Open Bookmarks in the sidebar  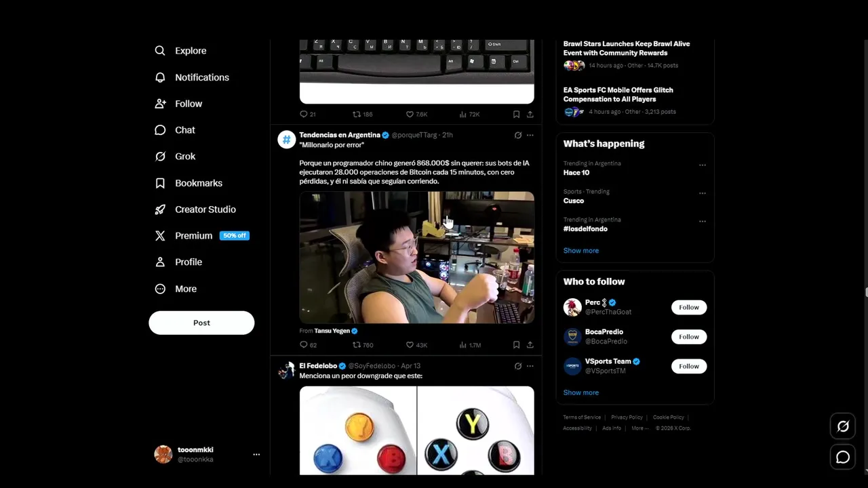tap(189, 183)
